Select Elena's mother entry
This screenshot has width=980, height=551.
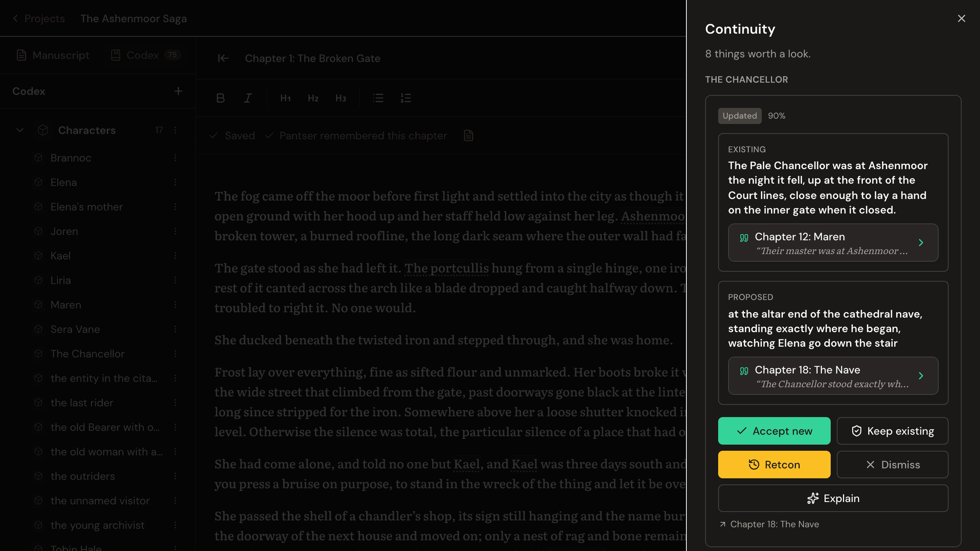[87, 207]
